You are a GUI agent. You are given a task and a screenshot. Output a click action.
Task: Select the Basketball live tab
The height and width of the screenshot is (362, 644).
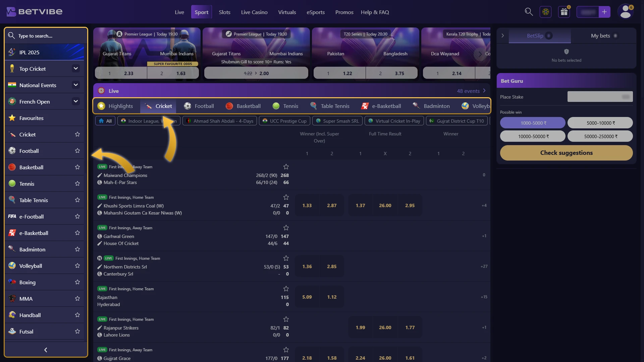(243, 106)
